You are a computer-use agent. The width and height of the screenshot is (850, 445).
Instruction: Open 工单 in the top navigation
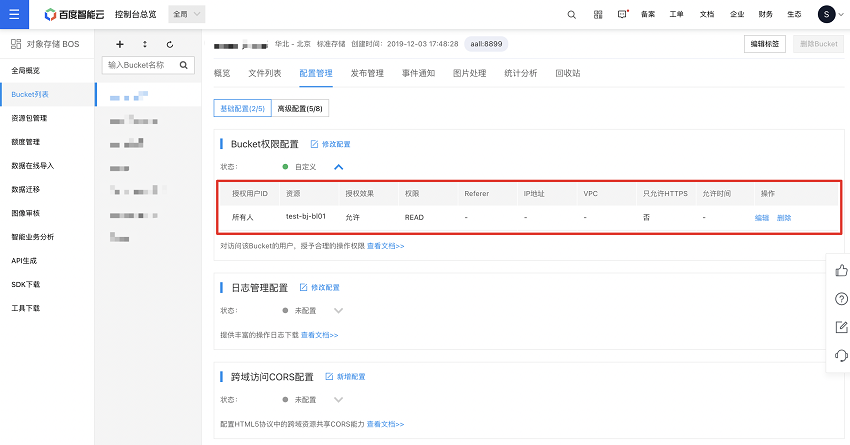click(x=677, y=15)
